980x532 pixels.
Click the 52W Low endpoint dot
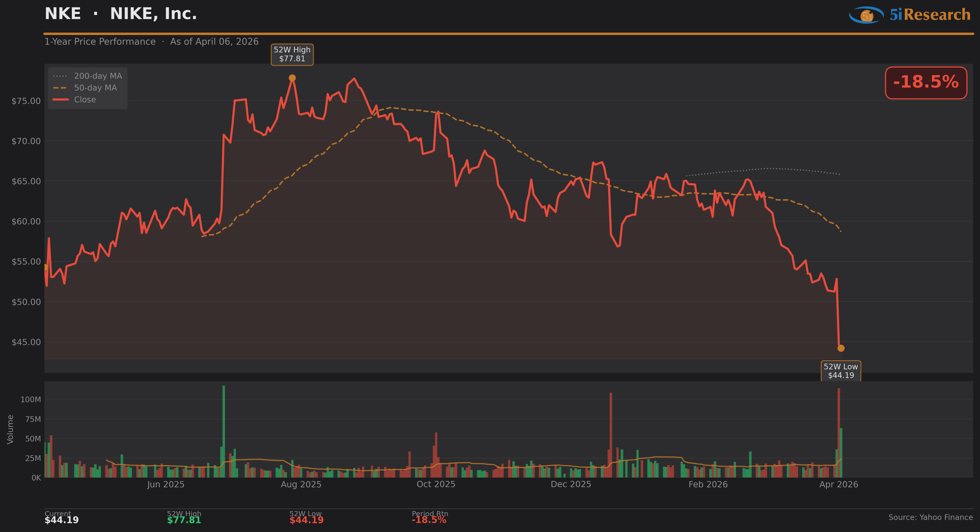tap(841, 348)
